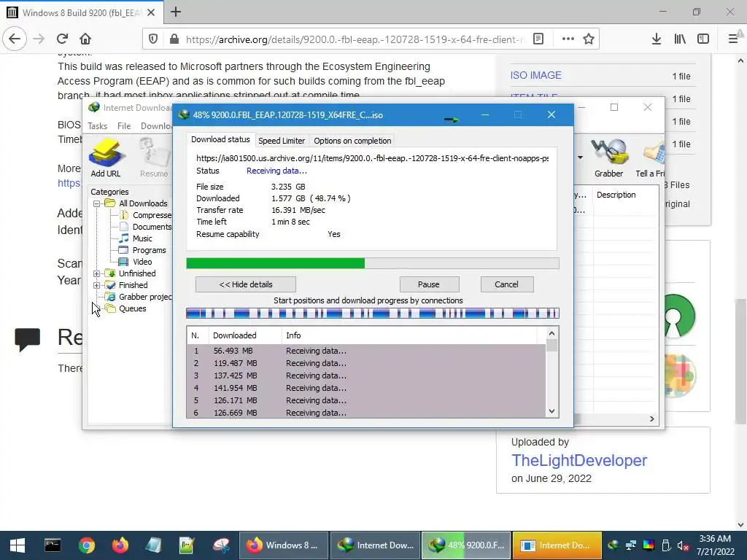Image resolution: width=747 pixels, height=560 pixels.
Task: Open a new Firefox tab
Action: point(176,12)
